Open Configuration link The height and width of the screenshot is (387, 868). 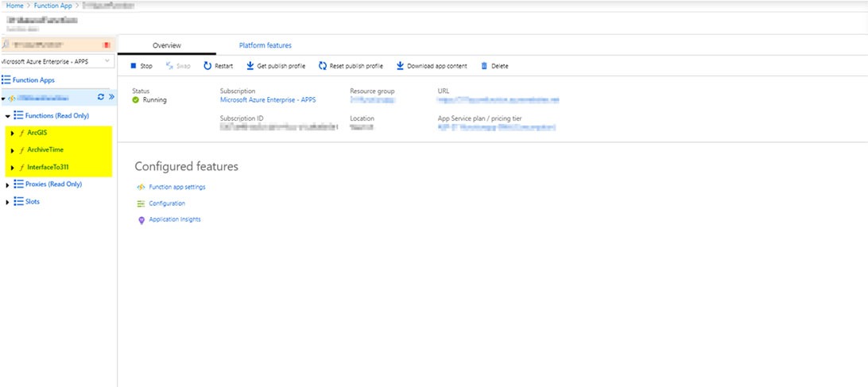point(167,203)
